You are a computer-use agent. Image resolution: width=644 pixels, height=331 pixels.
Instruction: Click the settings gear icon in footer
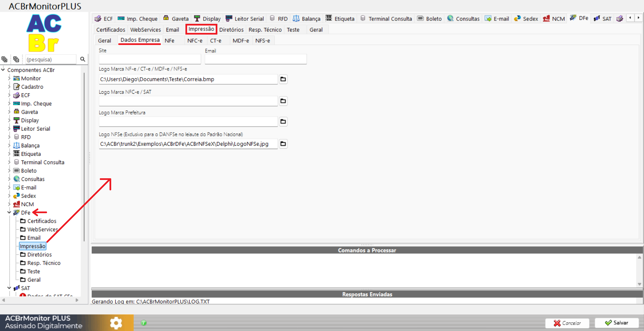pyautogui.click(x=116, y=323)
